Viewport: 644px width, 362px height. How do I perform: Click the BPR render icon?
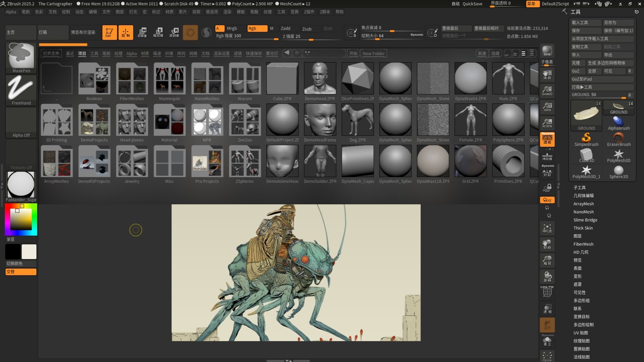pos(547,50)
